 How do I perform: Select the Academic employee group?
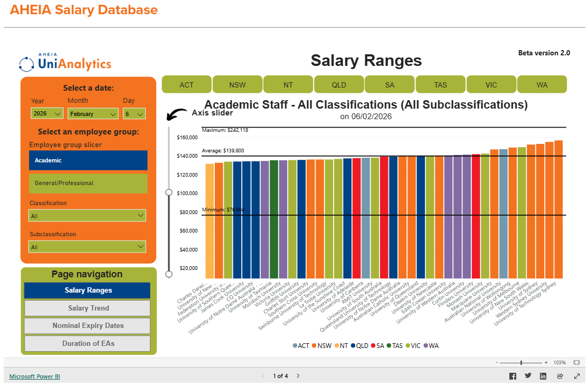88,160
